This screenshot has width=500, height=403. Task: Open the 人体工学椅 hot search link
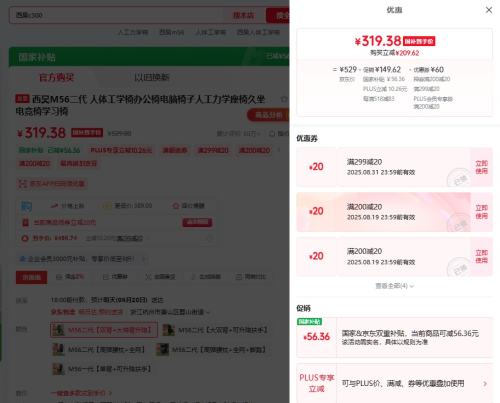[x=210, y=32]
